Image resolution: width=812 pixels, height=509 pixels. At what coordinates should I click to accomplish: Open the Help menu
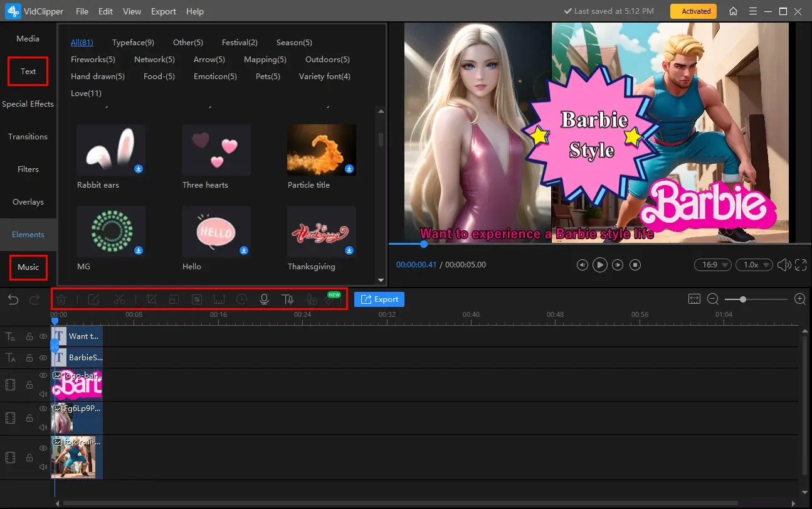(195, 11)
